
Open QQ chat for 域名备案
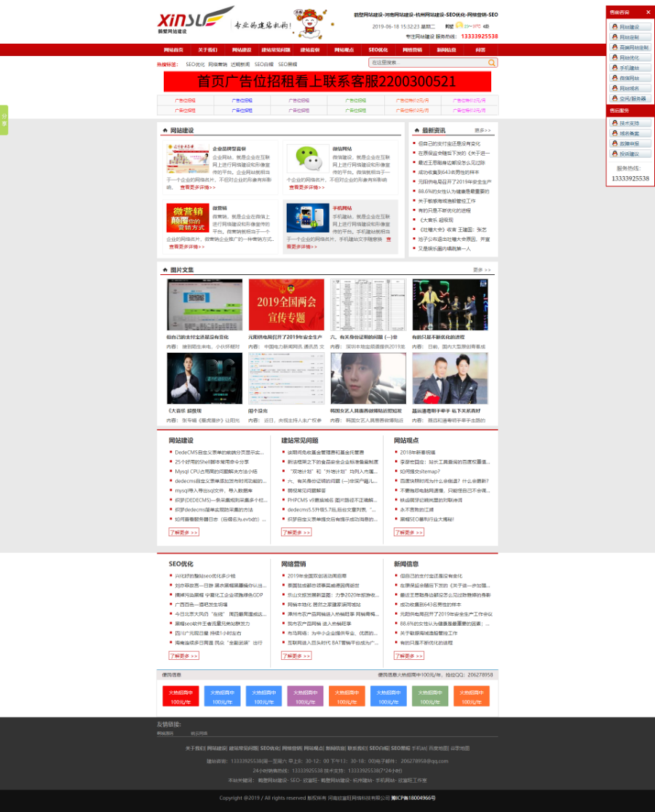pyautogui.click(x=630, y=133)
